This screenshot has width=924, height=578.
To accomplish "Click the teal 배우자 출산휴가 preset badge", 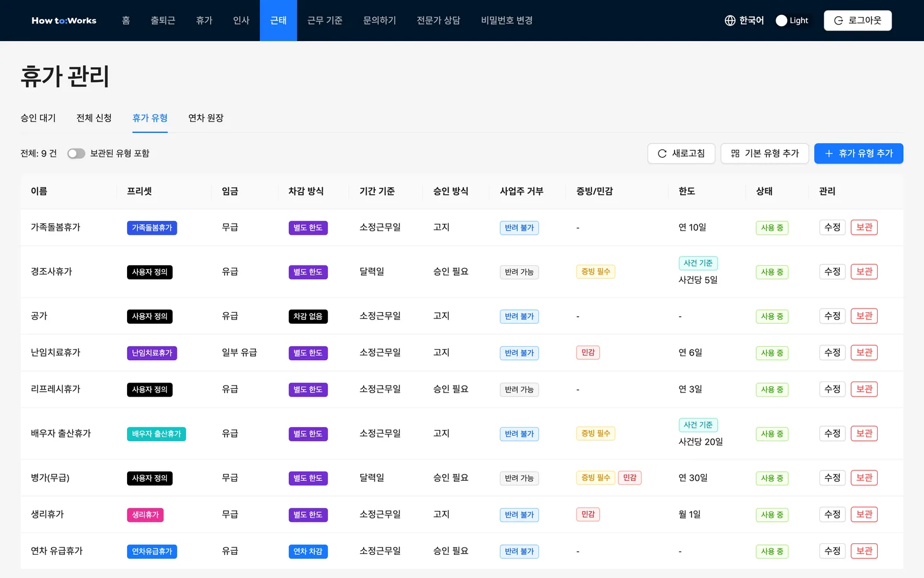I will (157, 433).
